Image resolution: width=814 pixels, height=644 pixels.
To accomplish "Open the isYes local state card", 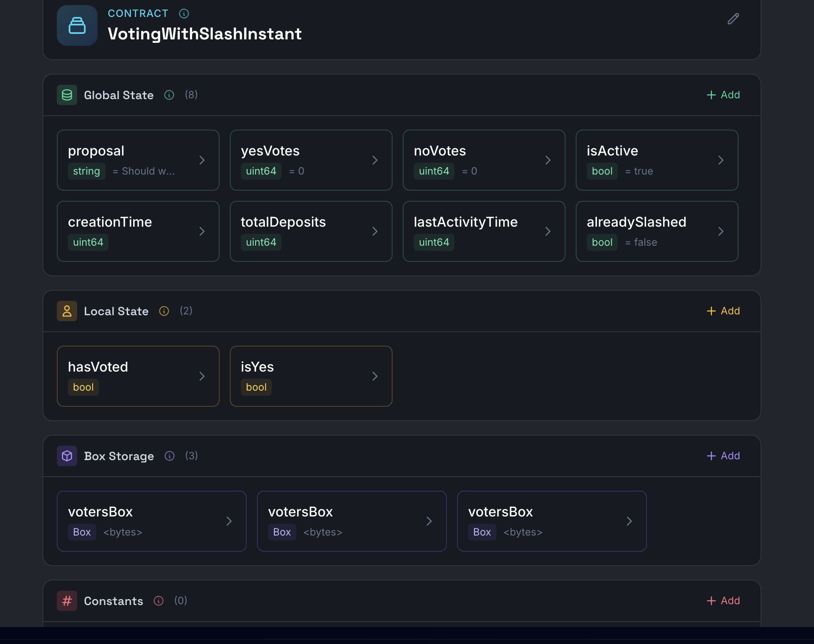I will [x=310, y=376].
